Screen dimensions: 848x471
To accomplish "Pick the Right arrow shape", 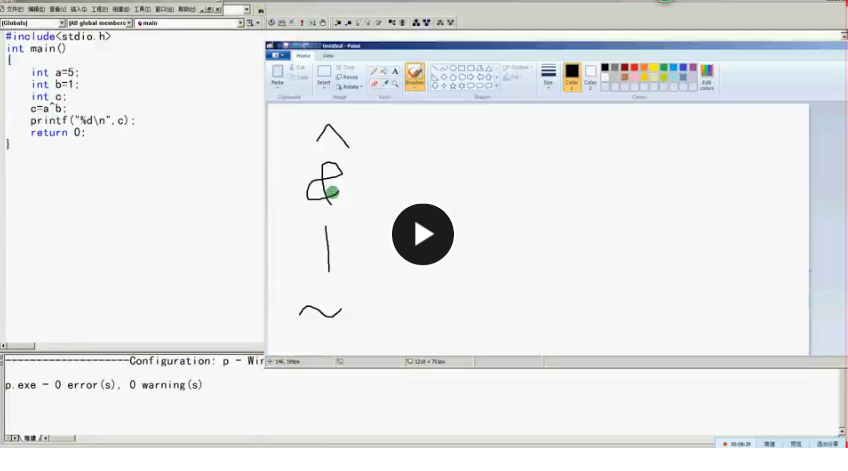I will tap(471, 77).
